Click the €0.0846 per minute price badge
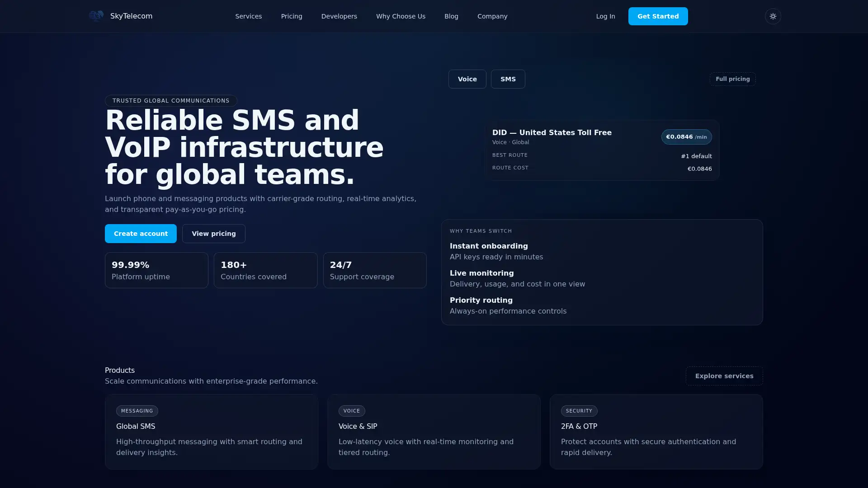The image size is (868, 488). (686, 136)
